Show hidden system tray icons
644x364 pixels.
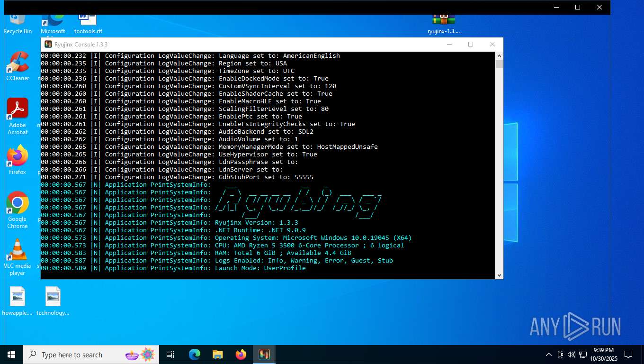click(549, 355)
